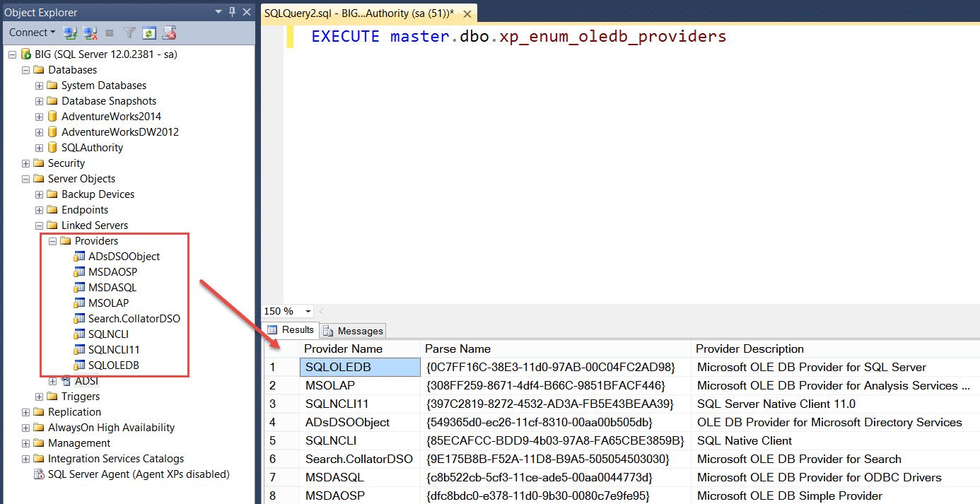Expand the Management folder

26,443
